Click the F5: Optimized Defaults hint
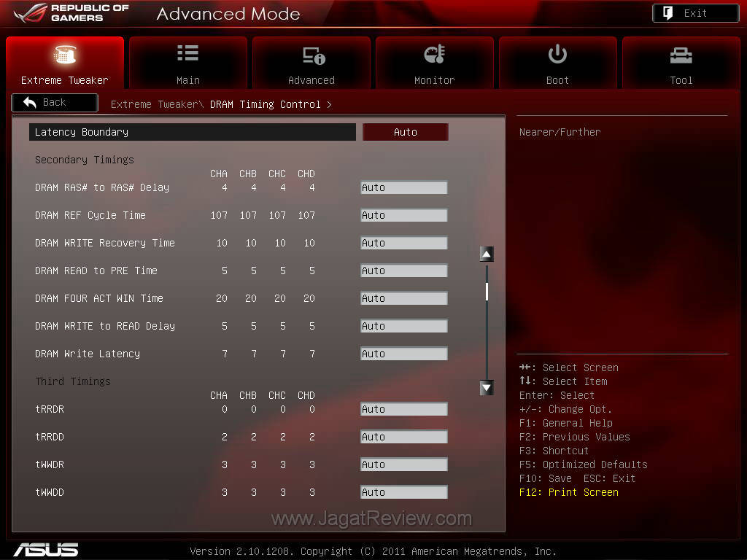The height and width of the screenshot is (560, 747). tap(584, 464)
